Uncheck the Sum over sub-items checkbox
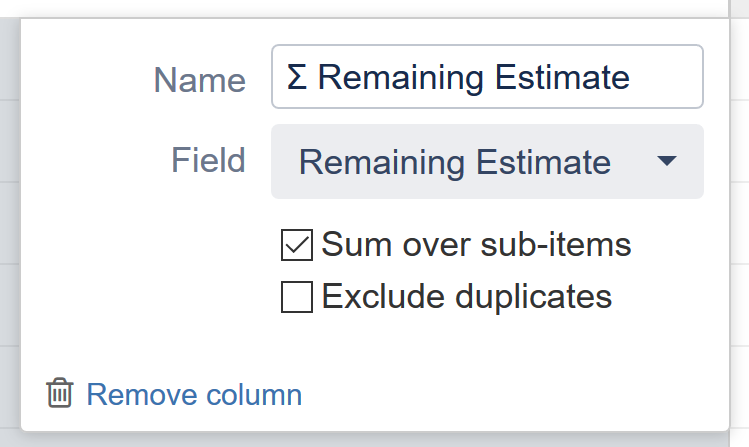Image resolution: width=749 pixels, height=447 pixels. (x=297, y=245)
